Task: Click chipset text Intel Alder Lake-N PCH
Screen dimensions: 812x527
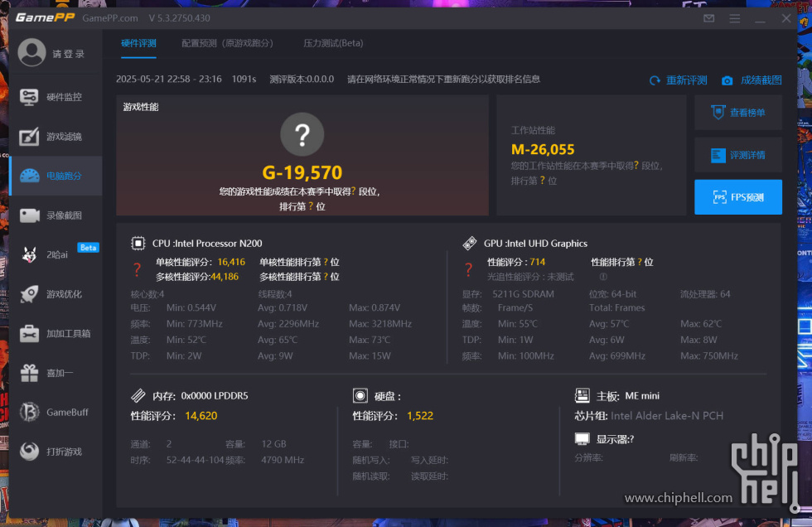Action: 667,416
